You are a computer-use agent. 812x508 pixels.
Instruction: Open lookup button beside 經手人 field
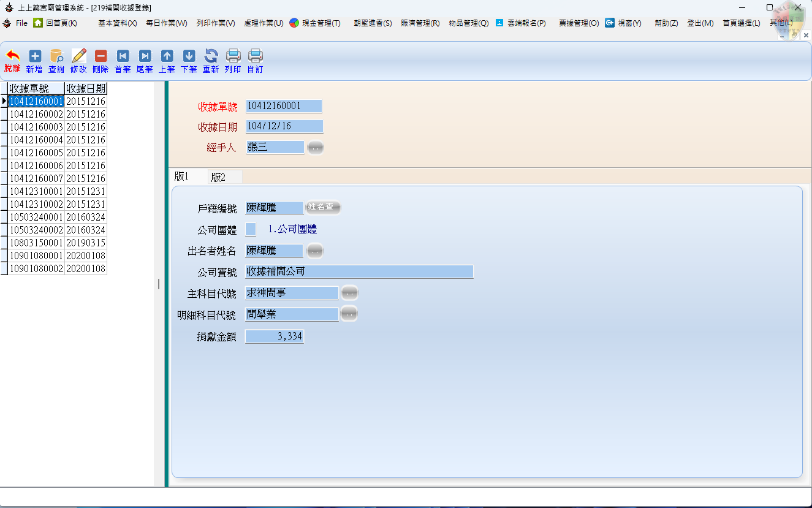315,148
